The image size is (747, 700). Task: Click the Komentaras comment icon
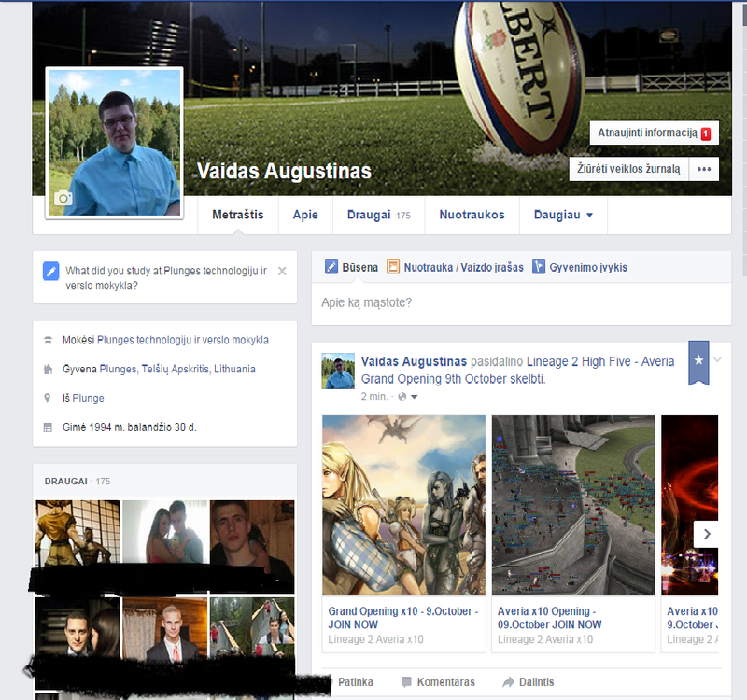[407, 682]
